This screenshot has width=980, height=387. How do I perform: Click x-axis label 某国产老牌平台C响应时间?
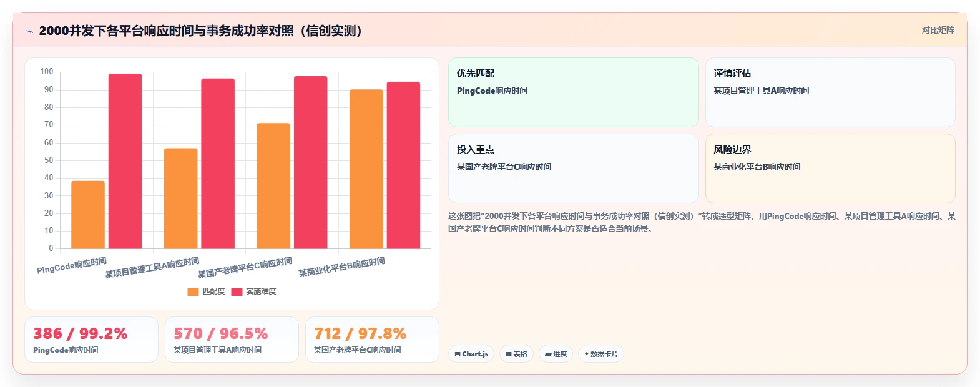pyautogui.click(x=245, y=267)
